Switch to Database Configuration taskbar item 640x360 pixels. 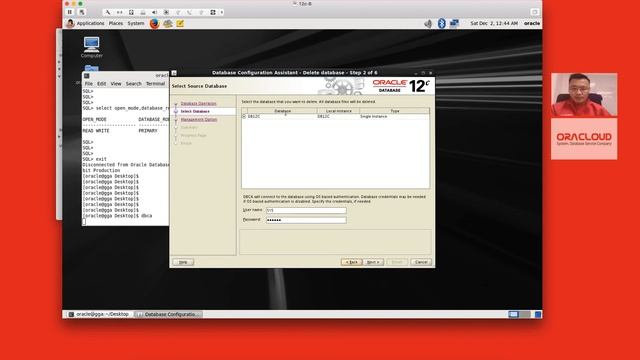168,314
